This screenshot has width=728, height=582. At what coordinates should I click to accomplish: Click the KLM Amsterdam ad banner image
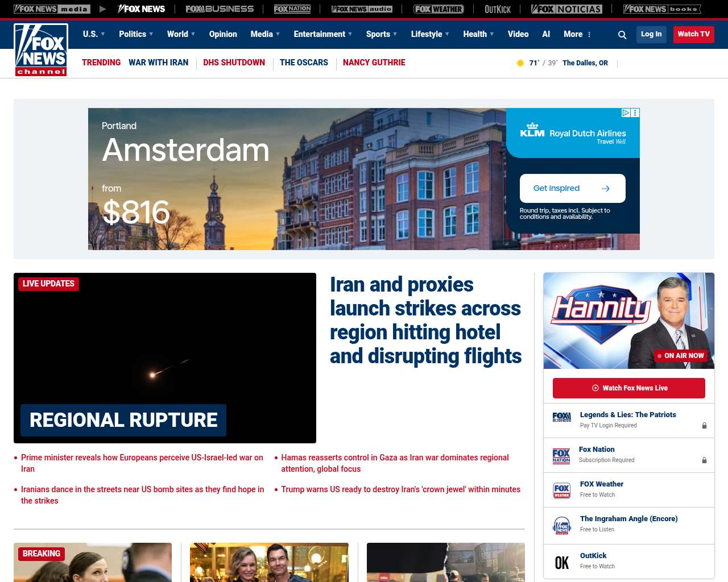click(x=364, y=179)
